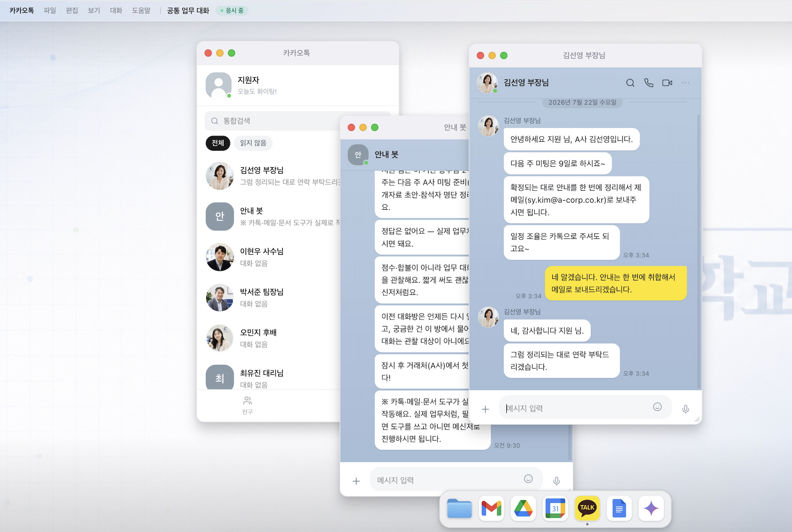
Task: Open Gmail from the dock
Action: click(x=492, y=508)
